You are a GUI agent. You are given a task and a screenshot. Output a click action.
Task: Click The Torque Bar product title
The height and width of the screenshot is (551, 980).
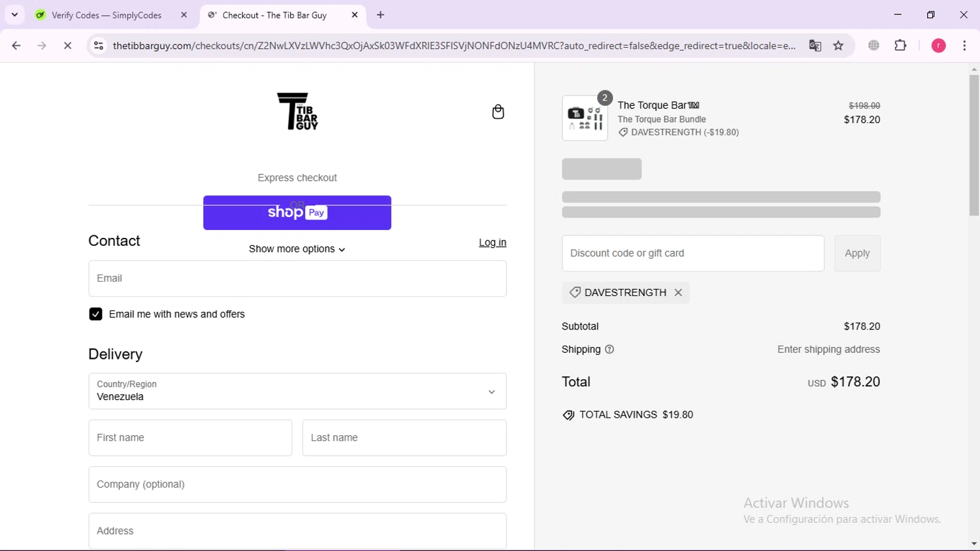coord(659,105)
